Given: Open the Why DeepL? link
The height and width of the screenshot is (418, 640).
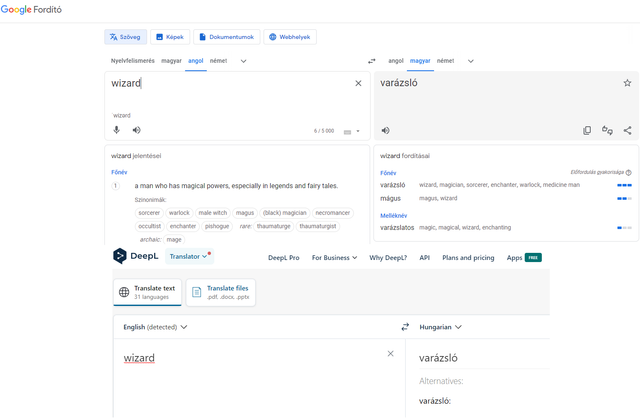Looking at the screenshot, I should coord(388,258).
